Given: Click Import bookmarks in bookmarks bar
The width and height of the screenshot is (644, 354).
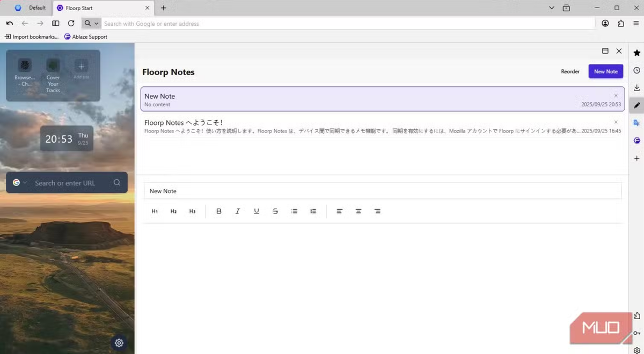Looking at the screenshot, I should pyautogui.click(x=32, y=36).
